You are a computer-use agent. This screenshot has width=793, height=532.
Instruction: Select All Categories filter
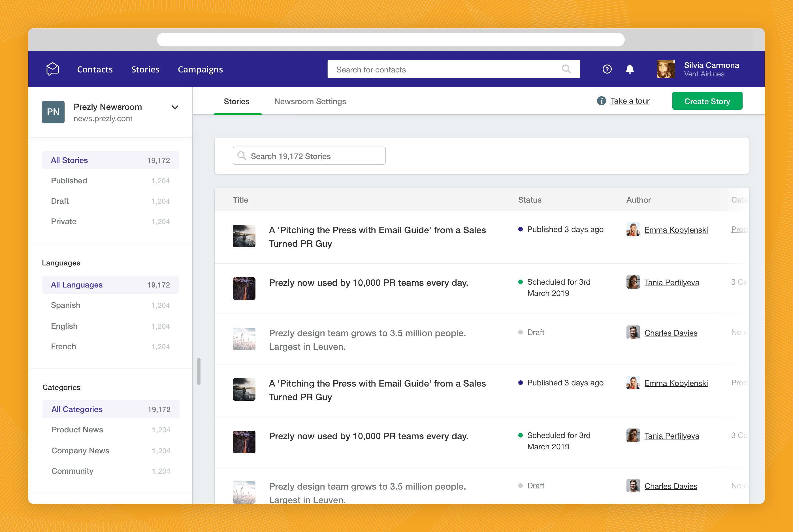[x=111, y=409]
